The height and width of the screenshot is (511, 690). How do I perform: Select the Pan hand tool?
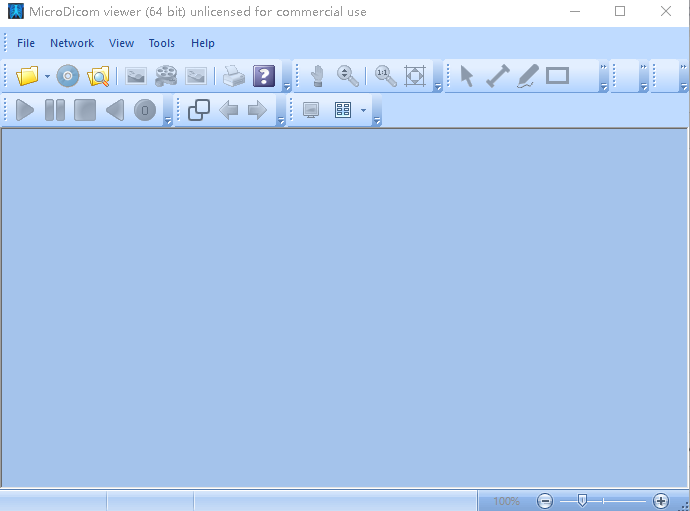point(317,76)
